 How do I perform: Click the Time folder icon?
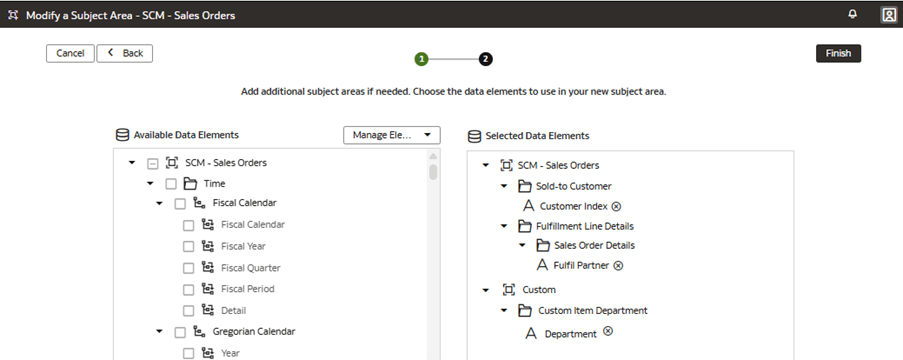(x=190, y=184)
